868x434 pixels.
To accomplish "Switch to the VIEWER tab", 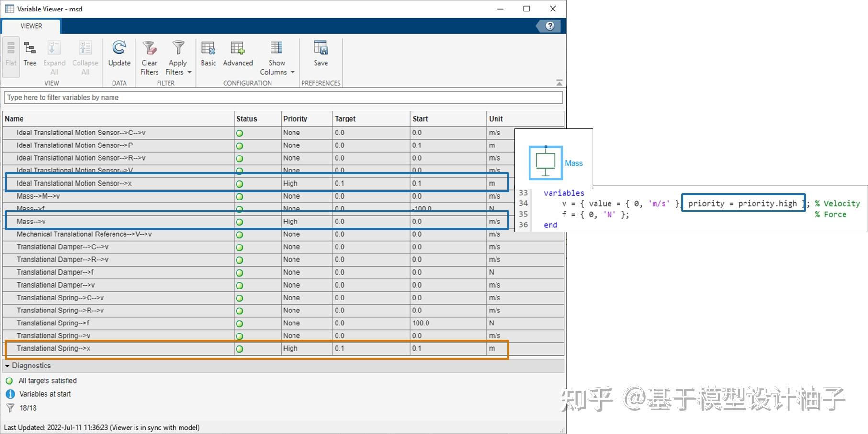I will coord(31,26).
